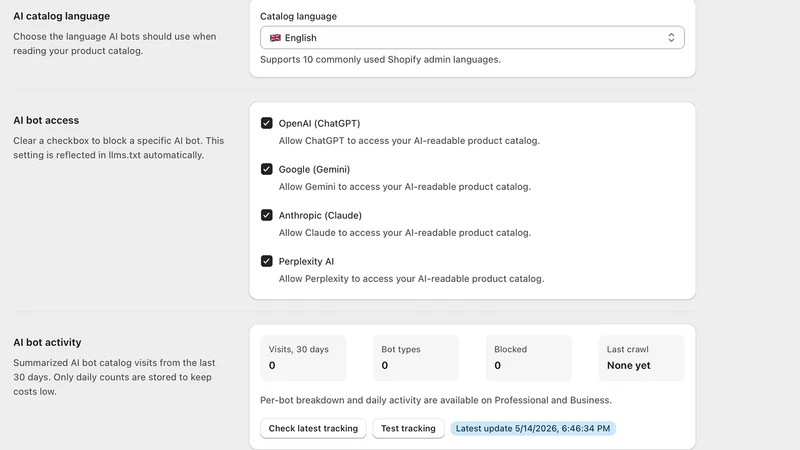
Task: Click the UK flag icon beside English
Action: (x=275, y=38)
